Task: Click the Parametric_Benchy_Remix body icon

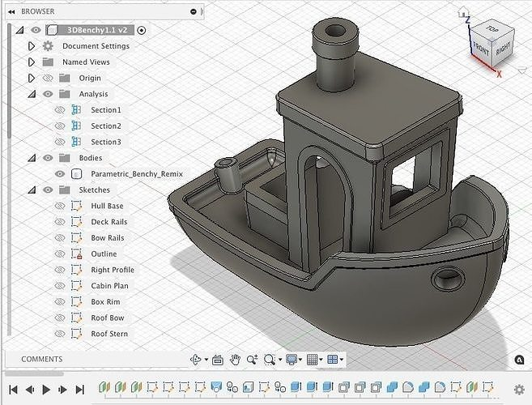Action: (77, 174)
